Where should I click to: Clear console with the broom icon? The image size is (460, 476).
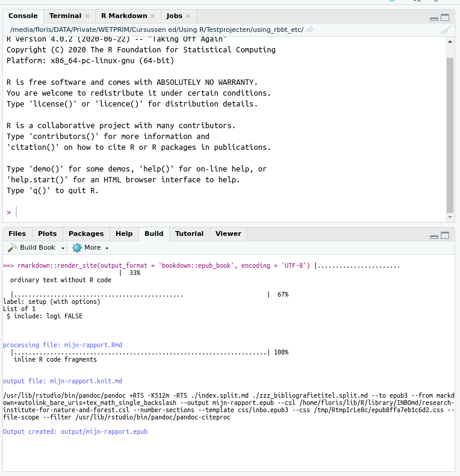446,29
